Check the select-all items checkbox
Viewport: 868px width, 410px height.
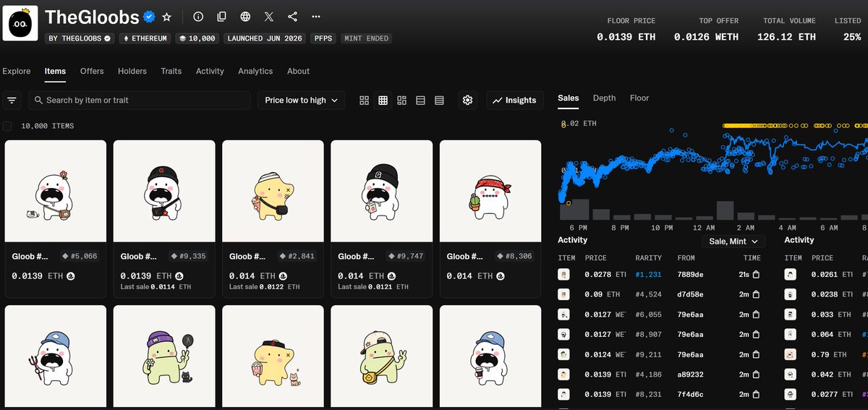tap(7, 126)
